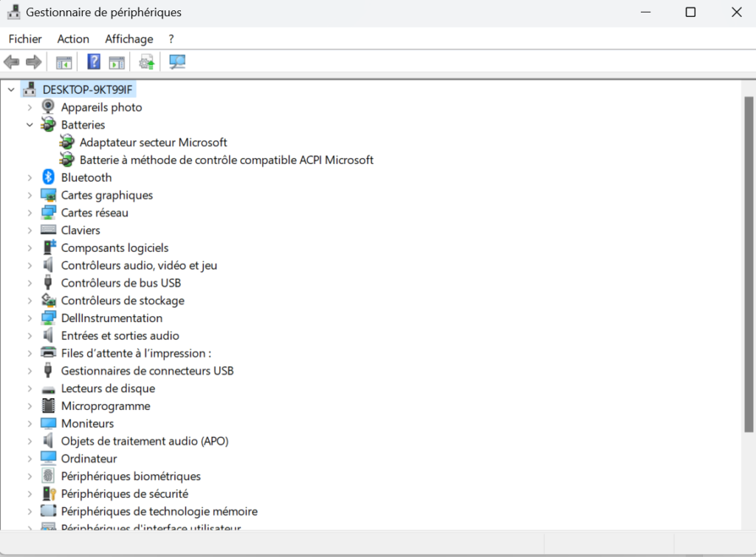Open the Fichier menu
756x557 pixels.
pyautogui.click(x=25, y=39)
